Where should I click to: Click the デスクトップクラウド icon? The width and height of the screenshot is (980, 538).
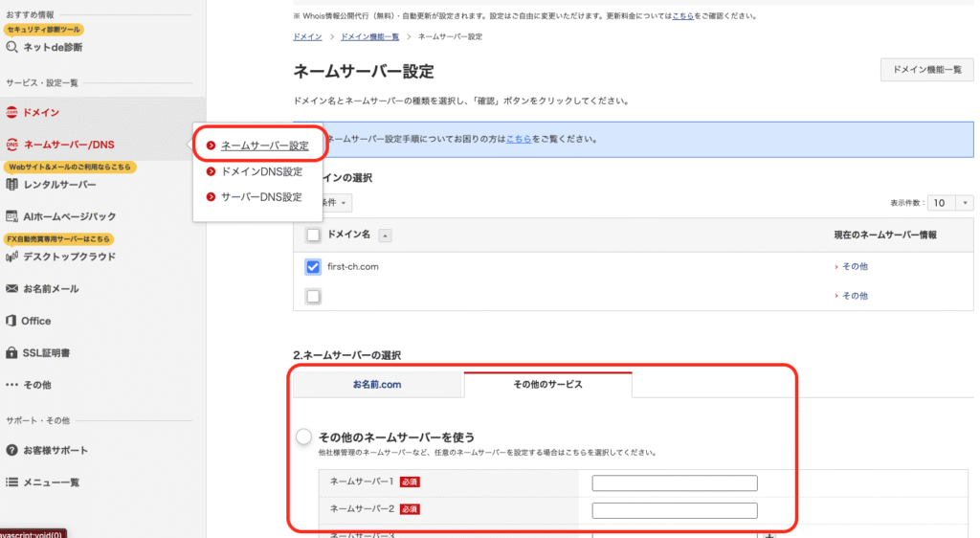(x=12, y=257)
